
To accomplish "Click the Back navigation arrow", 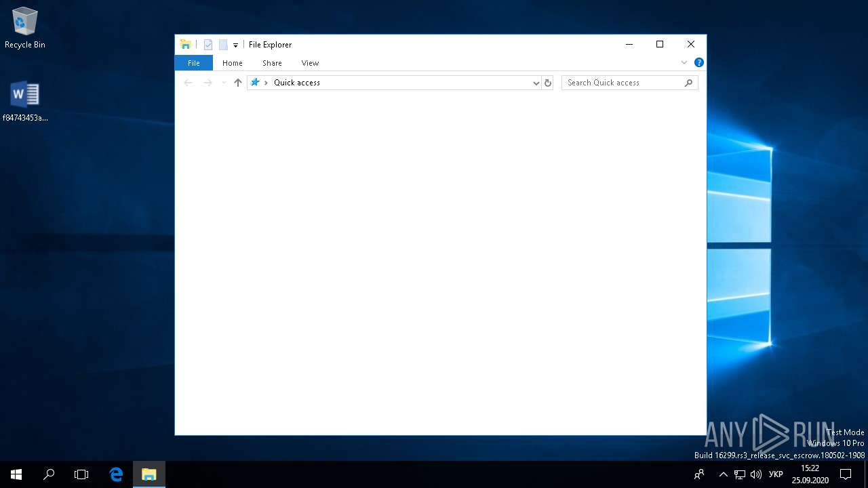I will [x=189, y=83].
